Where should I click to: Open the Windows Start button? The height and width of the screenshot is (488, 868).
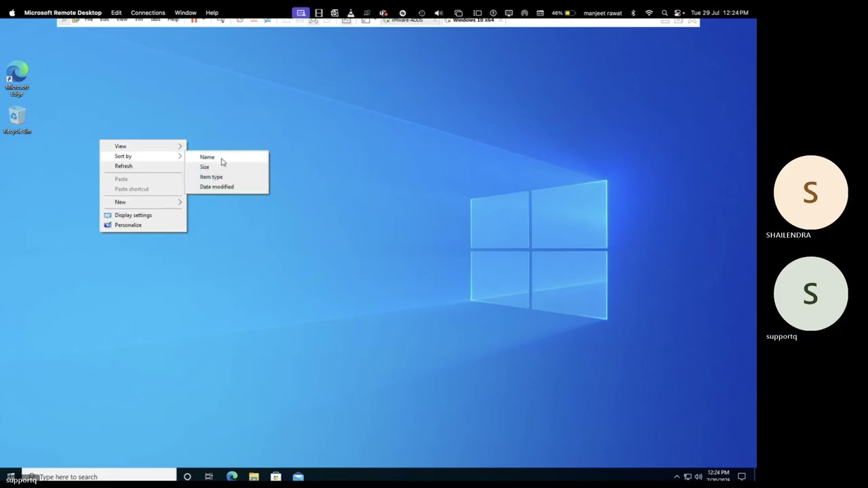[10, 476]
